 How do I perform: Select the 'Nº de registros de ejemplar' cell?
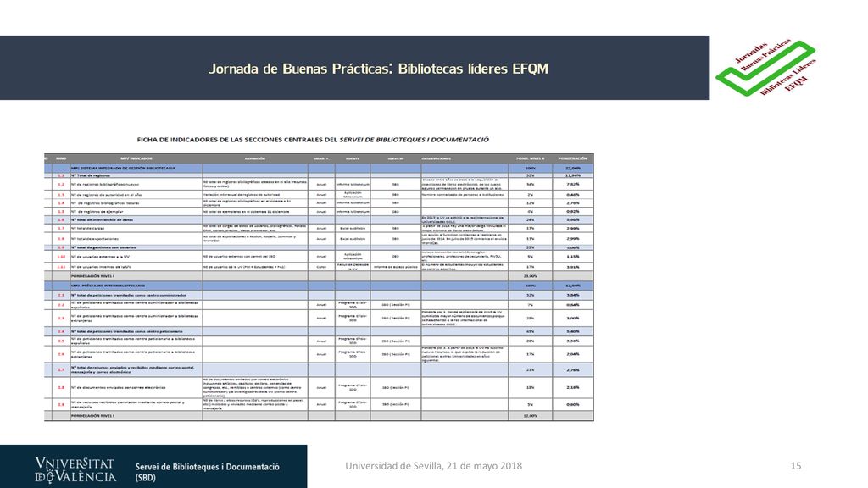(x=136, y=211)
